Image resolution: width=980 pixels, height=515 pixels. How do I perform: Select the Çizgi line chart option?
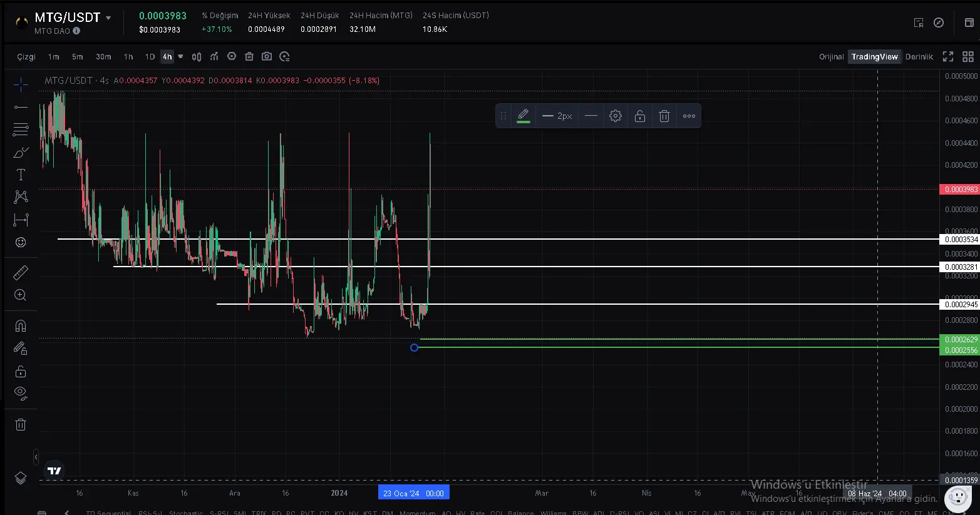(26, 57)
